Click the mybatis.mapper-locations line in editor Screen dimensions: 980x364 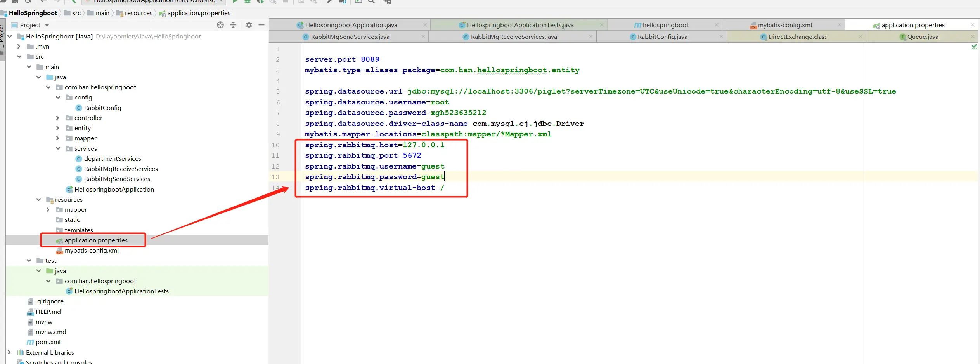tap(428, 134)
